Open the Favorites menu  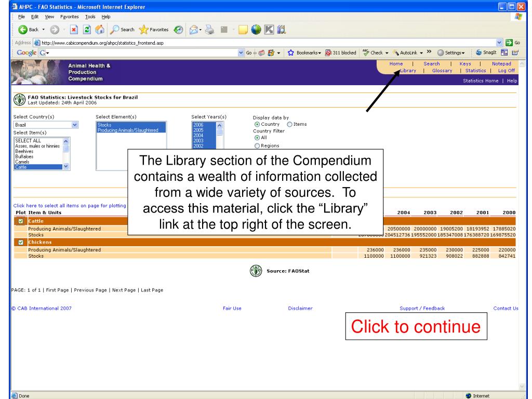[69, 17]
